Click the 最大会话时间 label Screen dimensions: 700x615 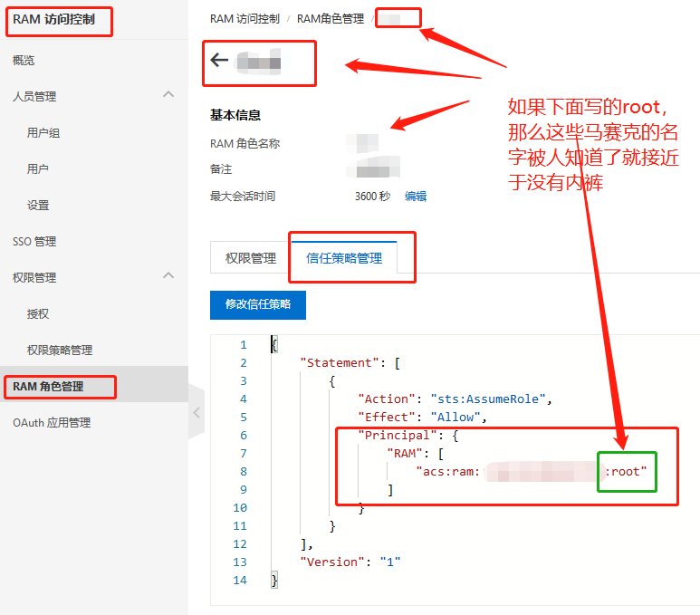pos(243,196)
